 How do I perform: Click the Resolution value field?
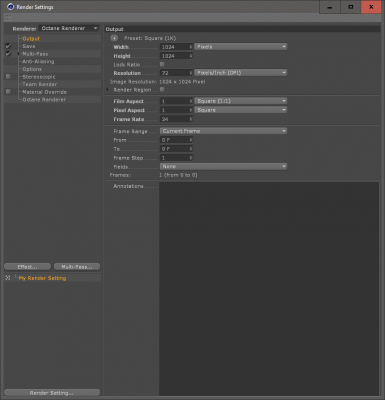pos(175,73)
